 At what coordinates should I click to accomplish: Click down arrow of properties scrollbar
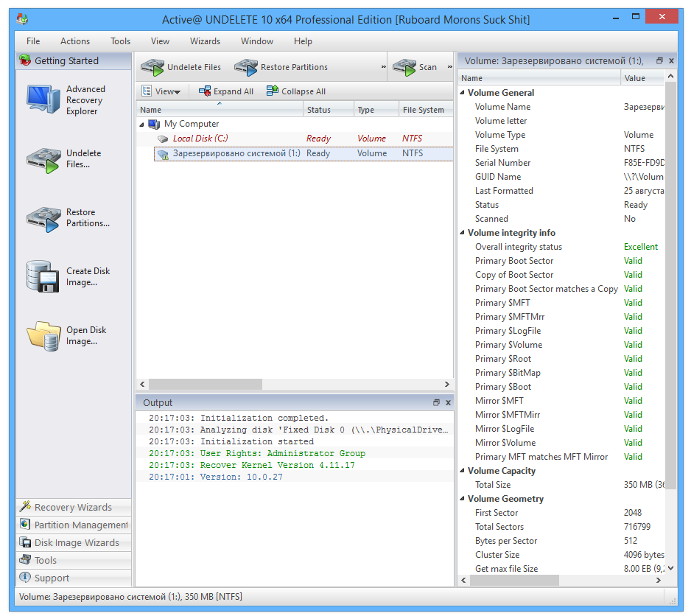pos(670,568)
